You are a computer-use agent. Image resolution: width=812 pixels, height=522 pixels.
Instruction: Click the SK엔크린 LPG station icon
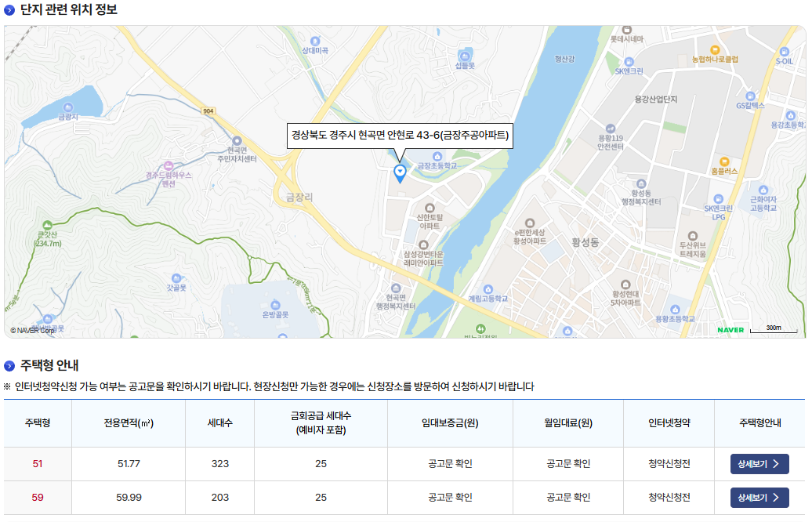(x=718, y=199)
